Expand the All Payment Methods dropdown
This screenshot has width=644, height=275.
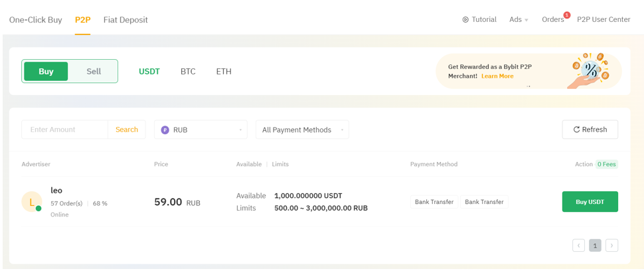tap(302, 130)
